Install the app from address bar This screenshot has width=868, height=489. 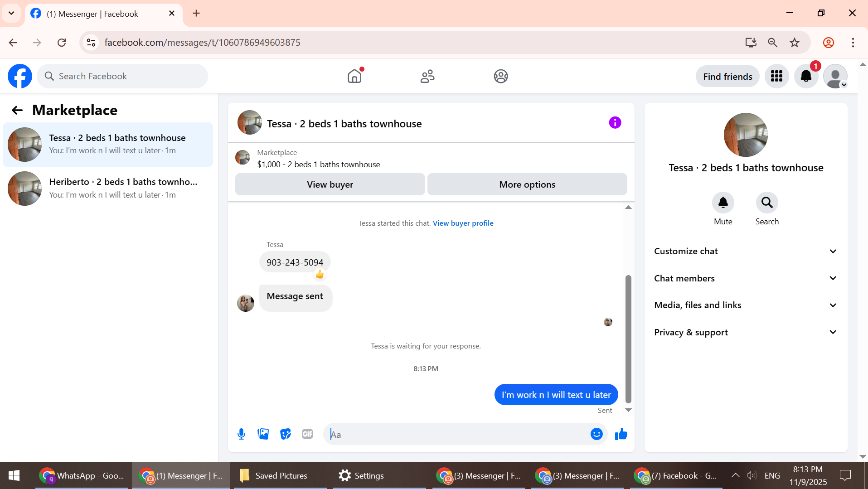click(751, 43)
